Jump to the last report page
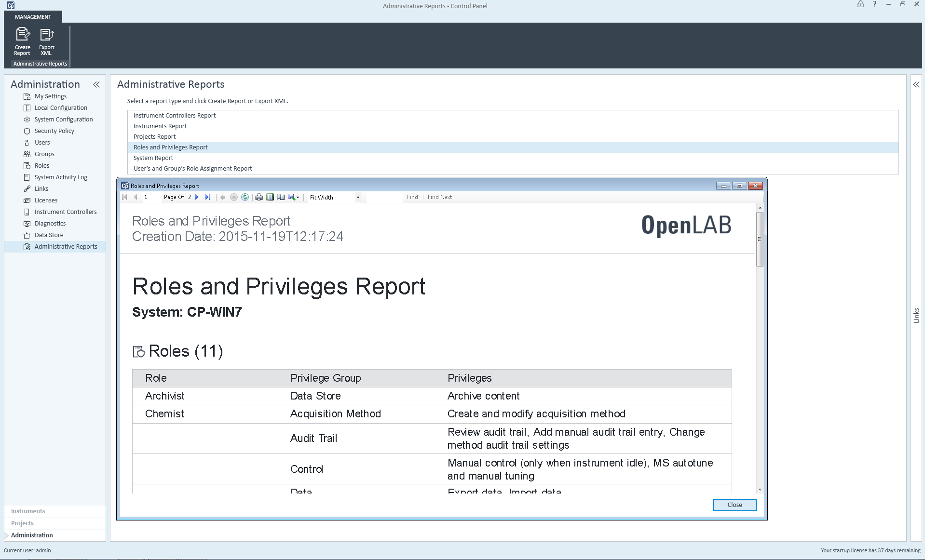The height and width of the screenshot is (560, 925). 208,197
